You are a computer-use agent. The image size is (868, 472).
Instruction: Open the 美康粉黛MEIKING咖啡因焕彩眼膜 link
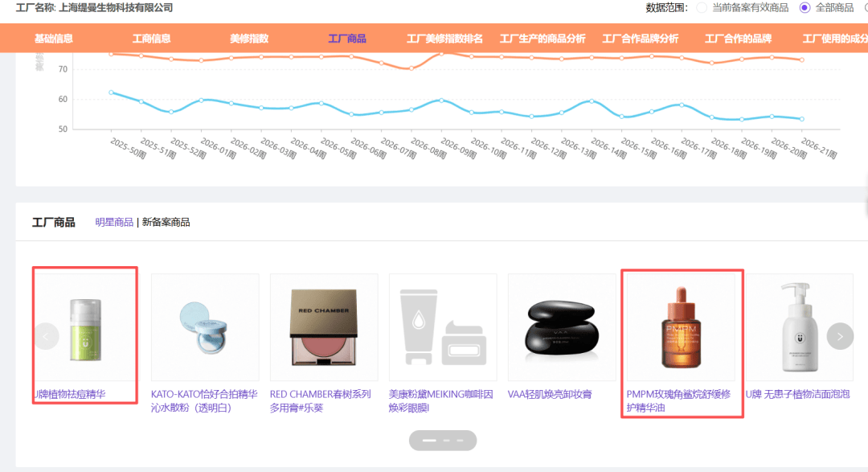pos(440,401)
